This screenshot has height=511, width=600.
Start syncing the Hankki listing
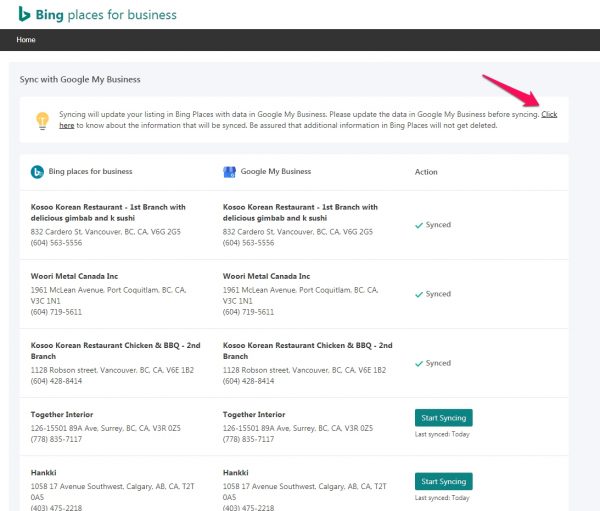click(443, 482)
